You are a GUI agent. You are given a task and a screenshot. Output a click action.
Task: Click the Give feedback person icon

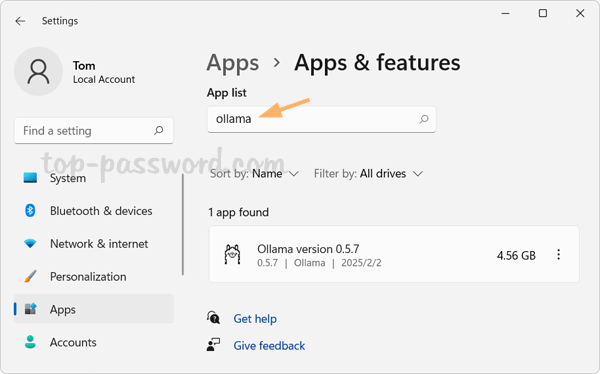(214, 345)
